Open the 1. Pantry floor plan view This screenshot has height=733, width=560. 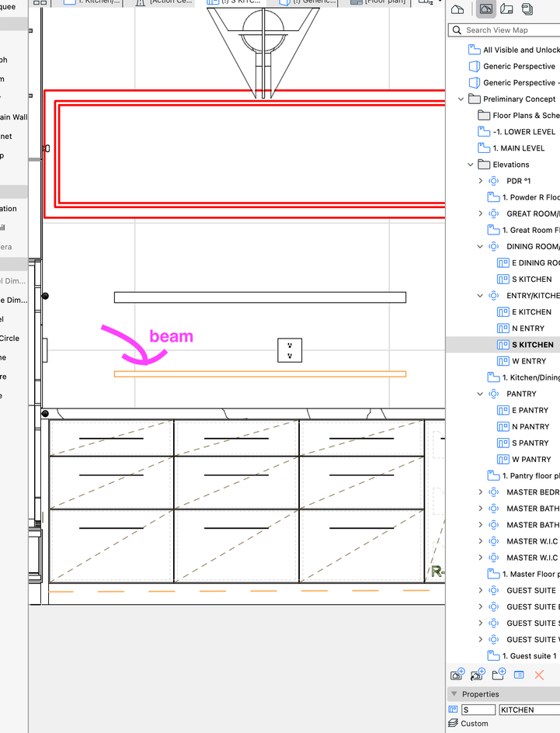(523, 475)
